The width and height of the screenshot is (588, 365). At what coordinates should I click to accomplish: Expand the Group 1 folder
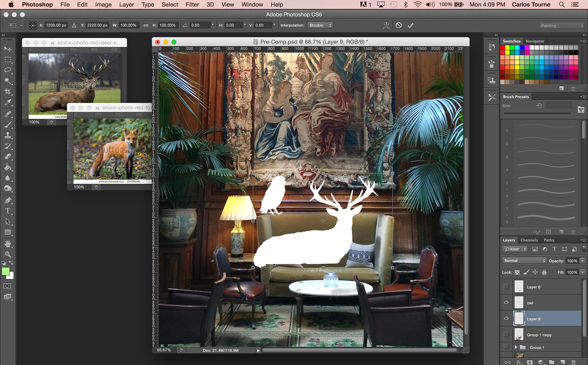point(516,347)
